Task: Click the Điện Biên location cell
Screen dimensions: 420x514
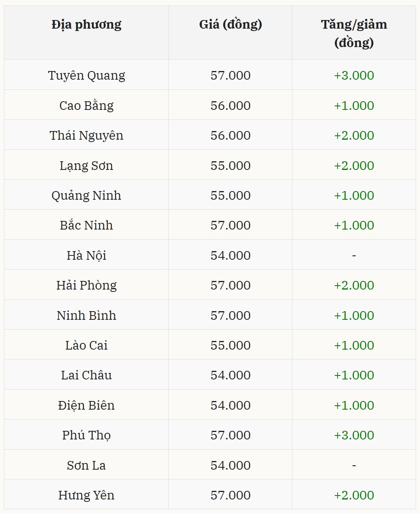Action: click(86, 405)
